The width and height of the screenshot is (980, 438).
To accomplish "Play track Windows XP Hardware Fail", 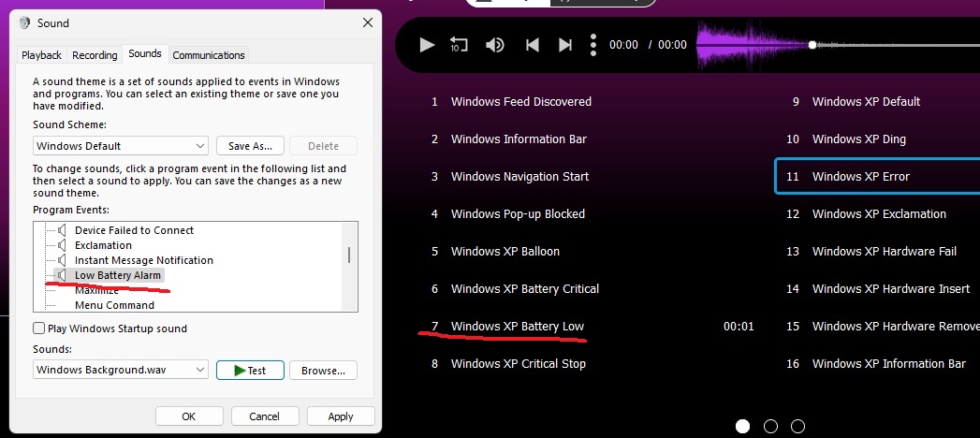I will (x=885, y=251).
